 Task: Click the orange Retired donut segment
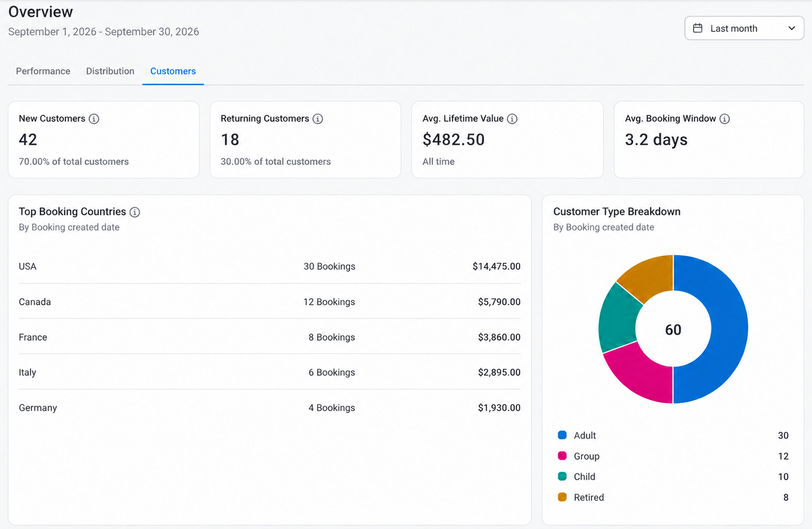[x=651, y=277]
